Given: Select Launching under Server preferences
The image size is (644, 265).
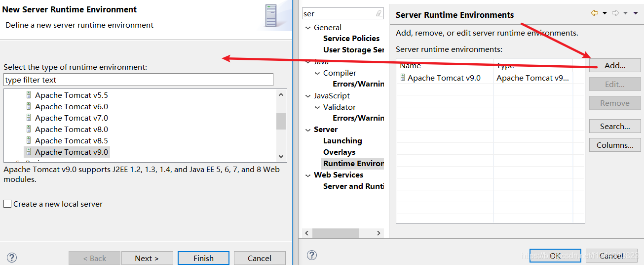Looking at the screenshot, I should [342, 140].
